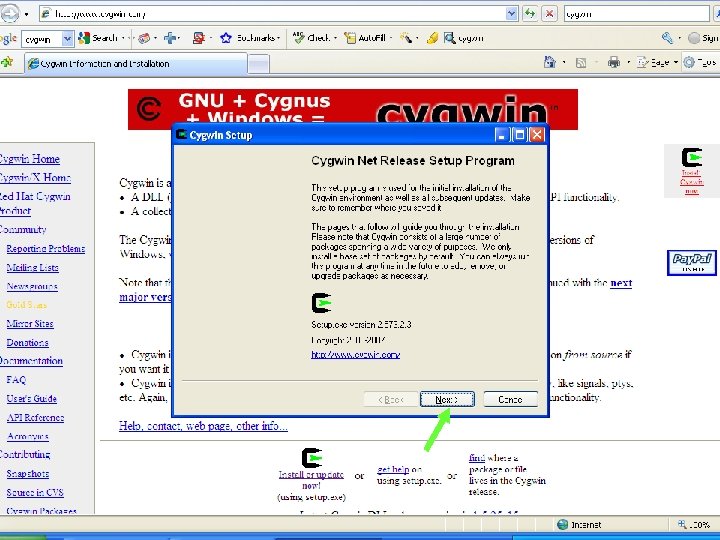The width and height of the screenshot is (720, 540).
Task: Open the Gold Stars link
Action: (27, 304)
